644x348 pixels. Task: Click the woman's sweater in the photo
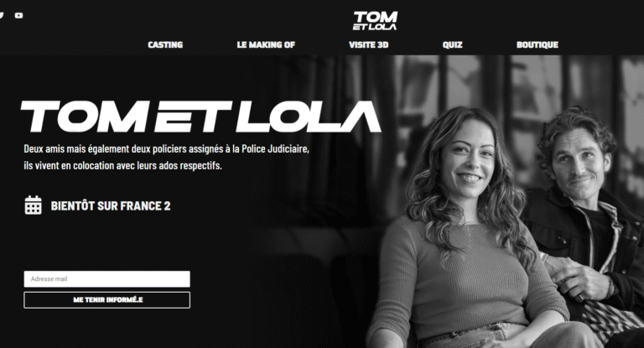click(x=464, y=279)
